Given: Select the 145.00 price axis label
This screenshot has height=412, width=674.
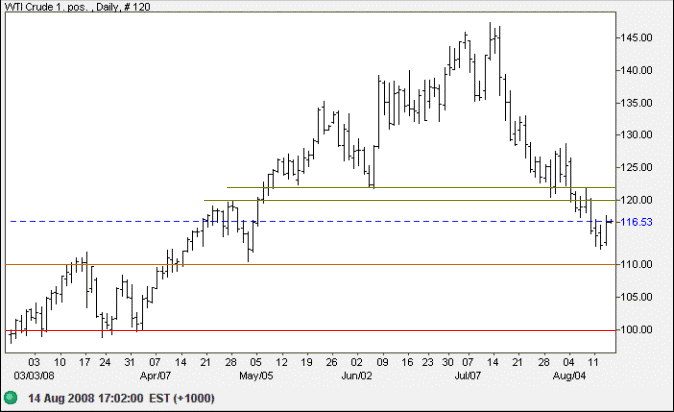Looking at the screenshot, I should point(636,38).
